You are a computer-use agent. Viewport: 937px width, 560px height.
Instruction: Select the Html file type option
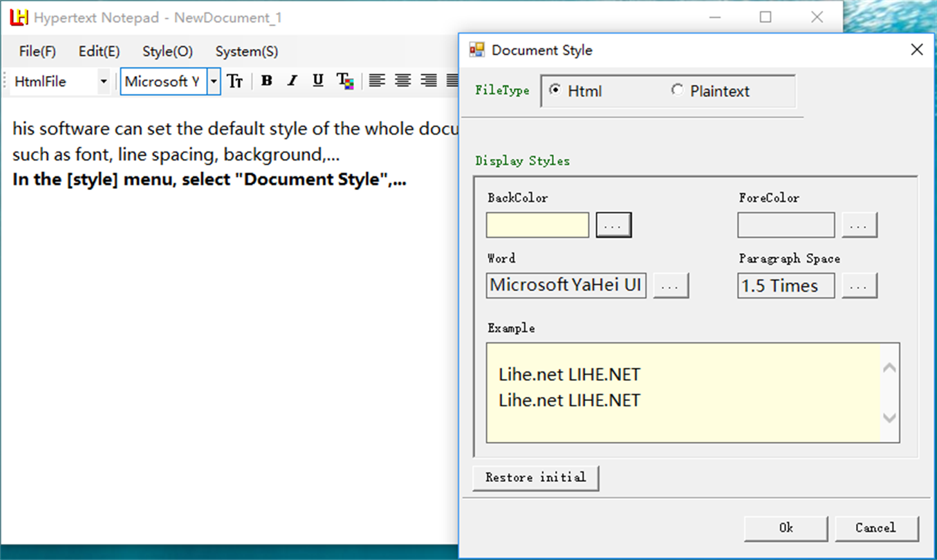tap(555, 91)
